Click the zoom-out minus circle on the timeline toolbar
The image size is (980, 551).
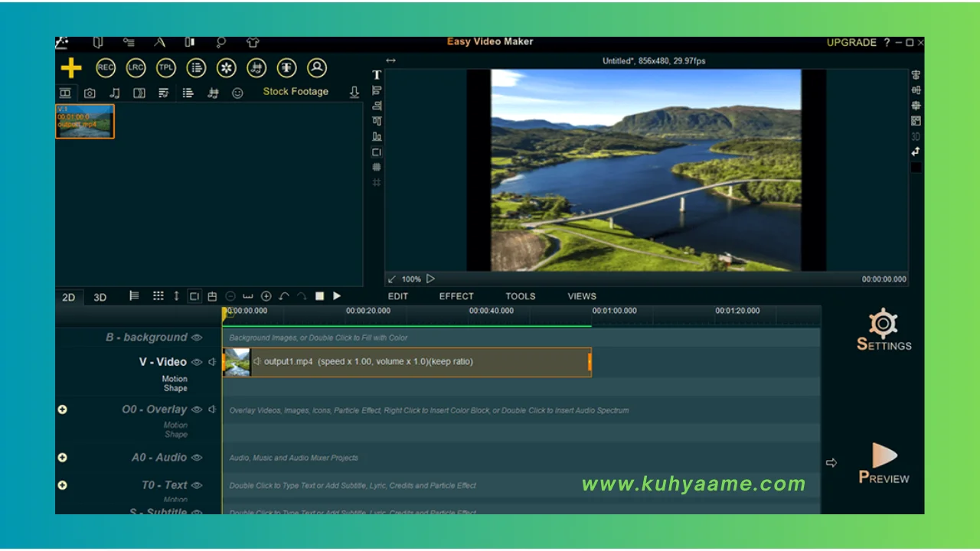coord(230,296)
